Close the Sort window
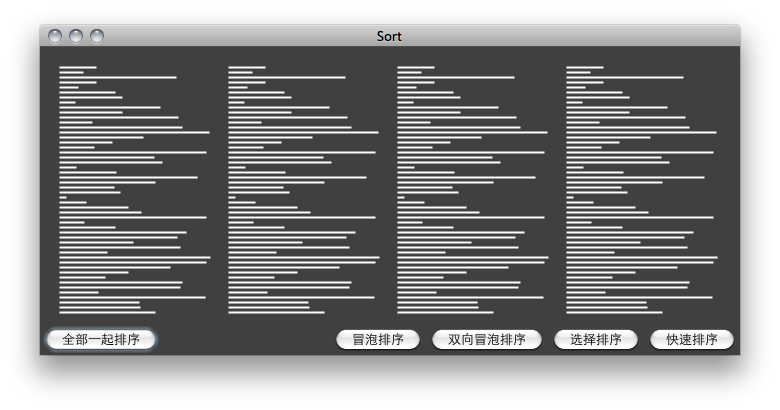The height and width of the screenshot is (410, 780). coord(55,36)
